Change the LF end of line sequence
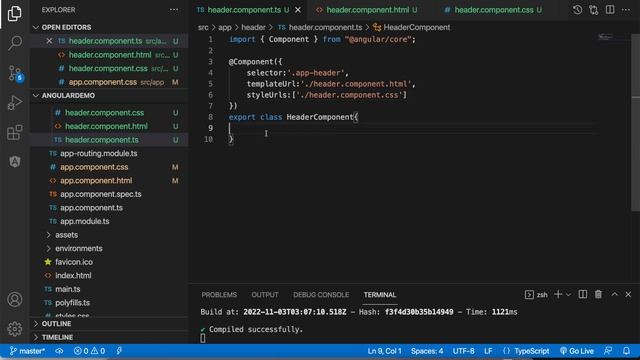This screenshot has height=360, width=640. [x=488, y=351]
